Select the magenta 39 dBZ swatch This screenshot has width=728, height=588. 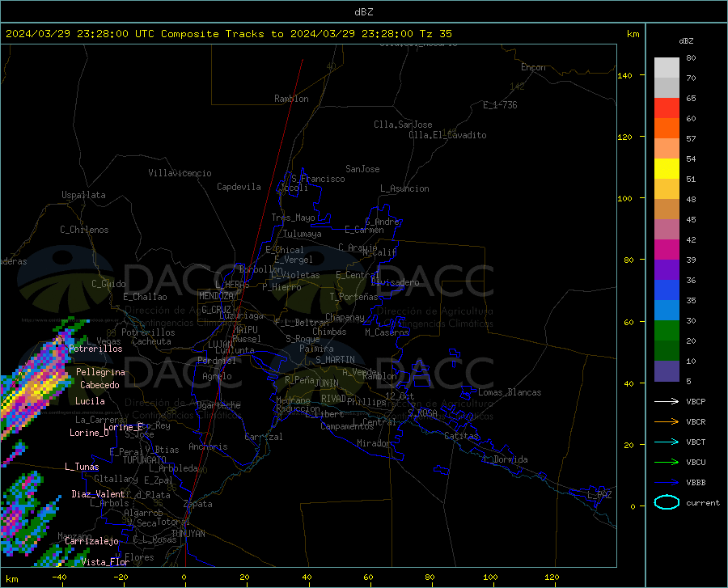pyautogui.click(x=667, y=250)
